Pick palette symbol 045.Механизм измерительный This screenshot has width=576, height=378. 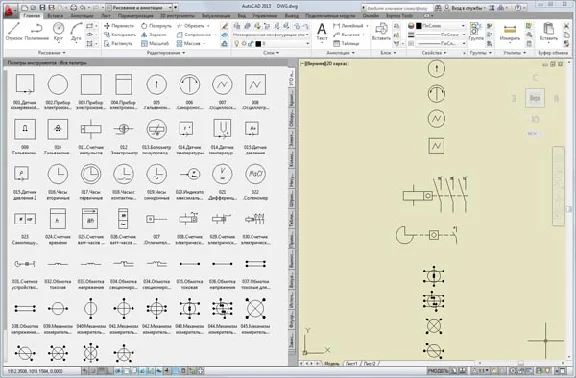(256, 316)
